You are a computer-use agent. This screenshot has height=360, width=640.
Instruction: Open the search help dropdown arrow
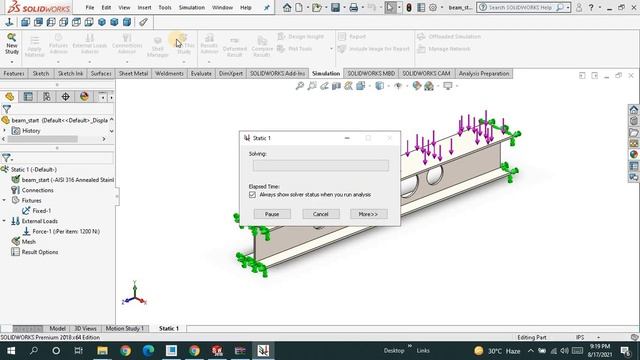(568, 7)
